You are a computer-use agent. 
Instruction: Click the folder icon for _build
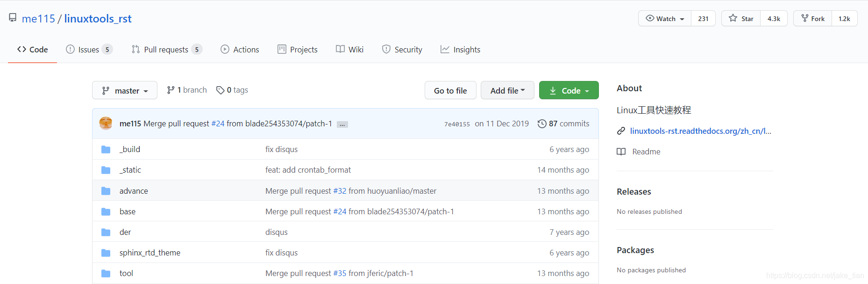(x=106, y=149)
